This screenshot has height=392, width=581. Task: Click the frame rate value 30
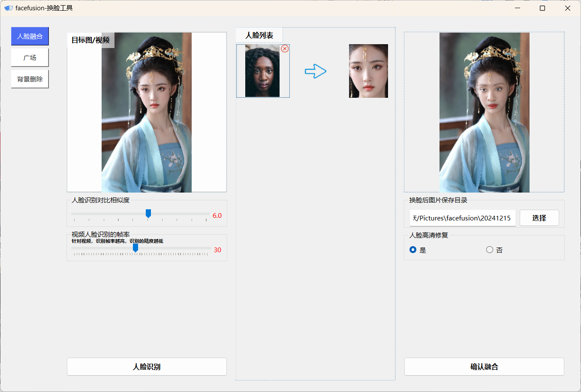coord(217,250)
